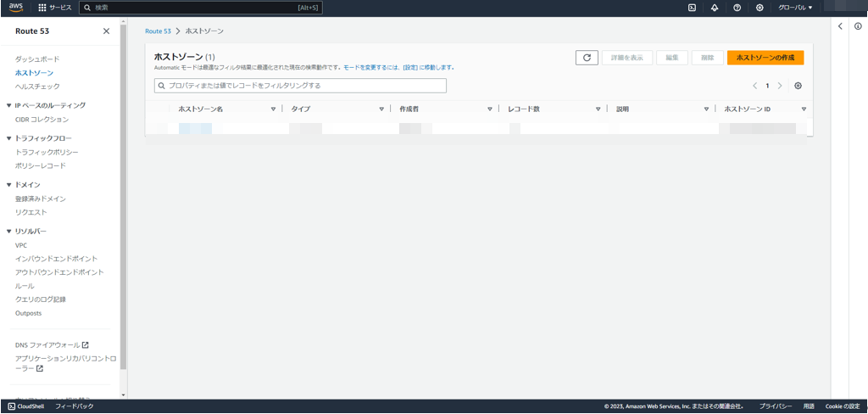Collapse the ドメイン section
The image size is (868, 414).
(x=8, y=185)
